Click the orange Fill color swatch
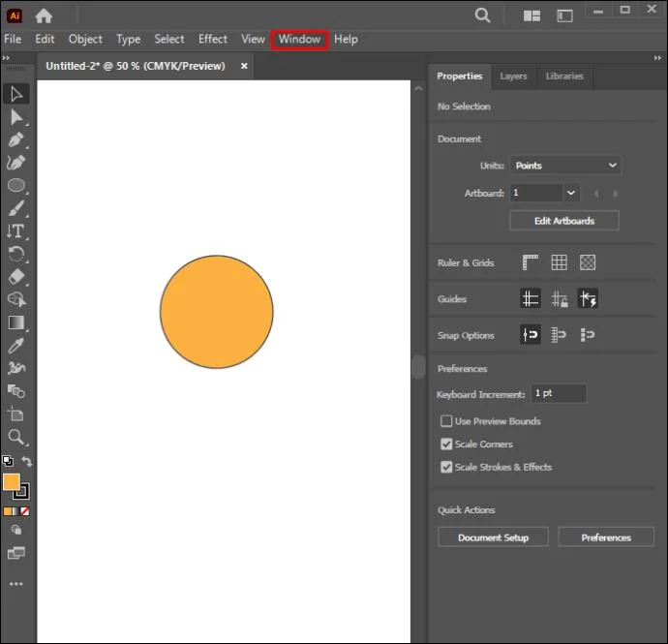 (x=11, y=481)
